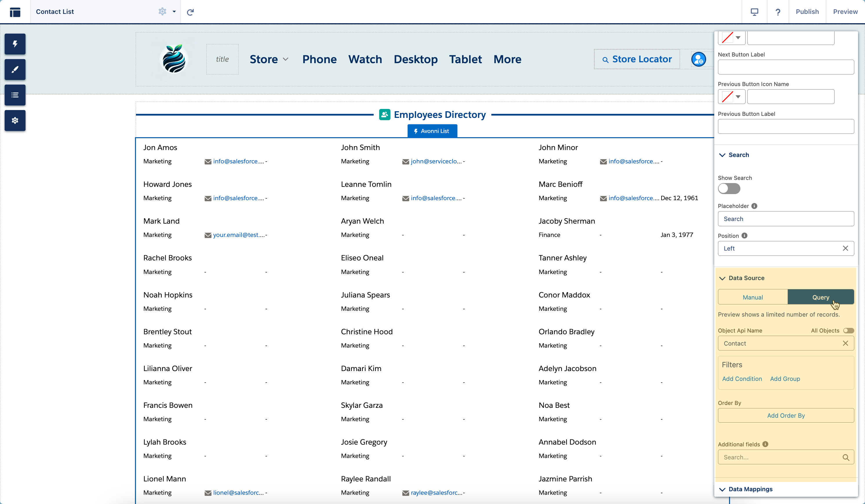Open the Previous Button Icon Name dropdown
The image size is (865, 504).
click(x=731, y=97)
